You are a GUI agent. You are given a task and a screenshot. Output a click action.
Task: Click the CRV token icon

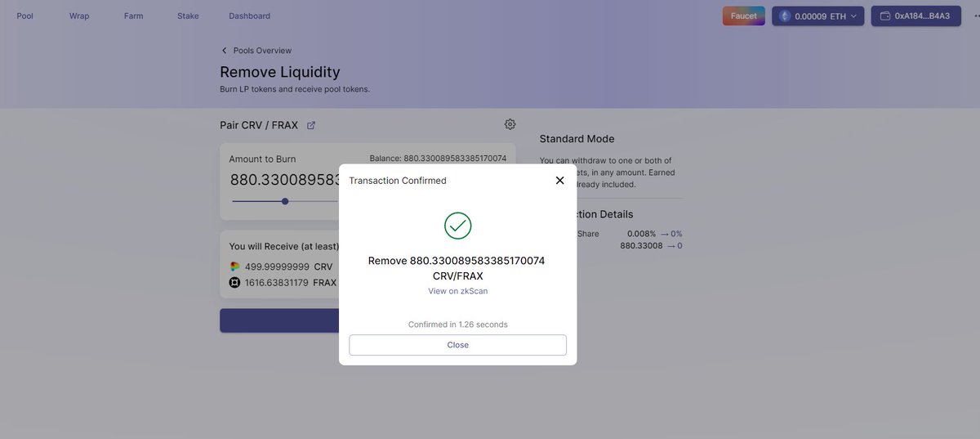click(x=235, y=267)
